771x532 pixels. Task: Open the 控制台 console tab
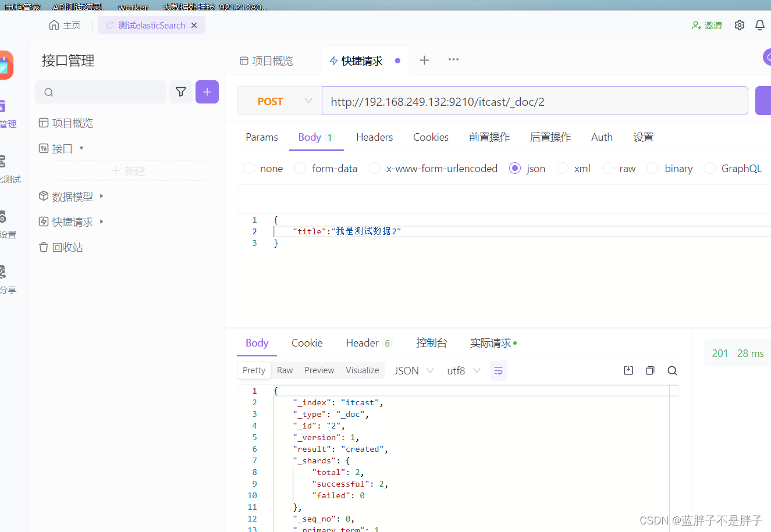click(431, 343)
